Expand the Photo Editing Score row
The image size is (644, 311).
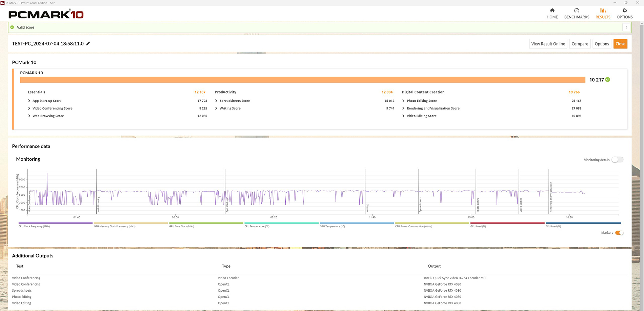pos(403,101)
